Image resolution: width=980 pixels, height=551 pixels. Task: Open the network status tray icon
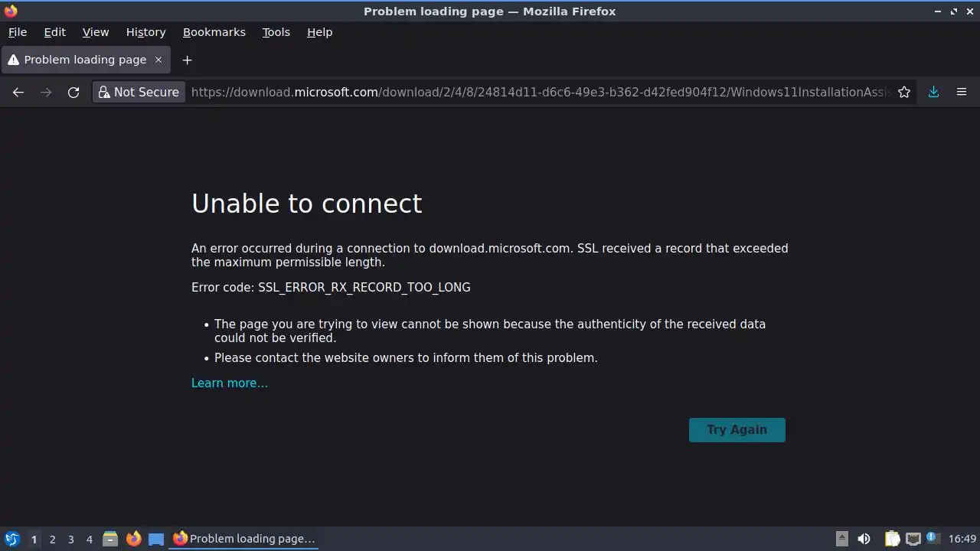click(x=913, y=539)
